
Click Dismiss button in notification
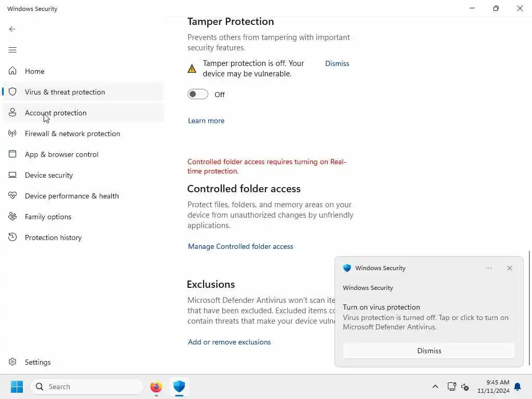(429, 351)
